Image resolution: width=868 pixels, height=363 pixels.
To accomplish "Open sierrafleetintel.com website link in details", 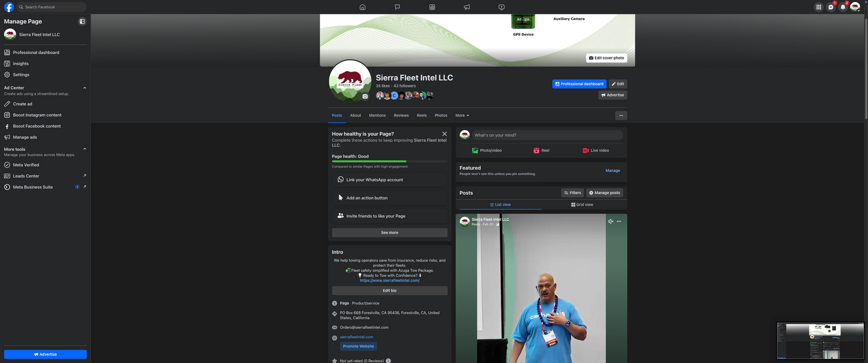I will click(x=356, y=337).
